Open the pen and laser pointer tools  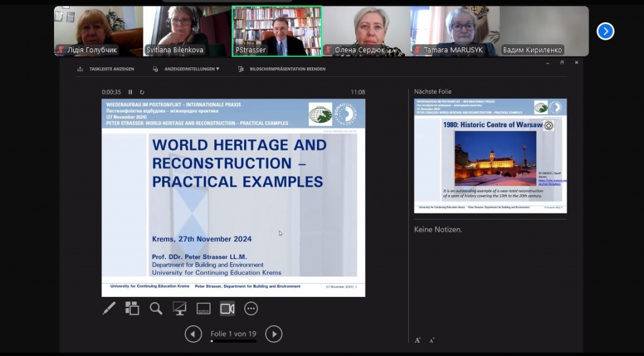pos(109,308)
